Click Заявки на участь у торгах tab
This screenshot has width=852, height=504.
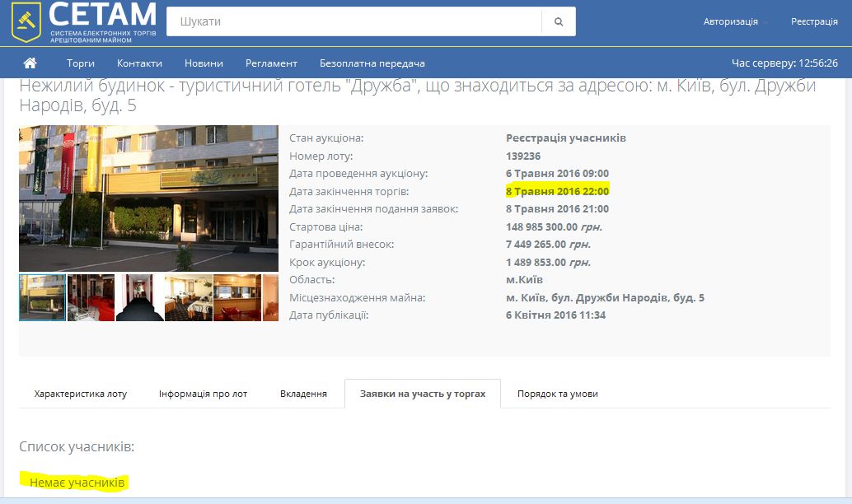[423, 394]
